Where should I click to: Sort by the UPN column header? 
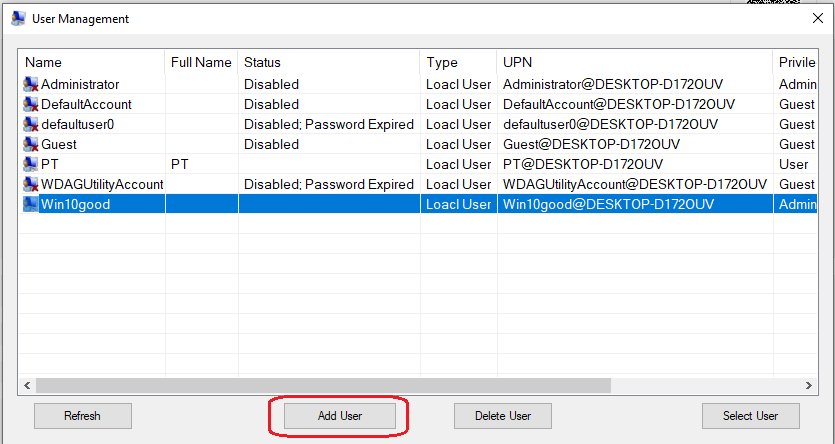click(x=634, y=62)
